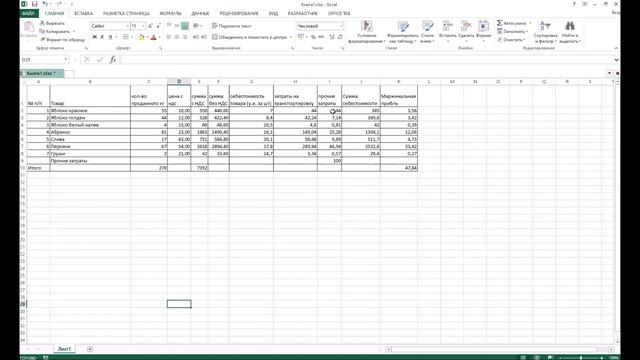Open the OFFICE TAB ribbon tab

(339, 13)
